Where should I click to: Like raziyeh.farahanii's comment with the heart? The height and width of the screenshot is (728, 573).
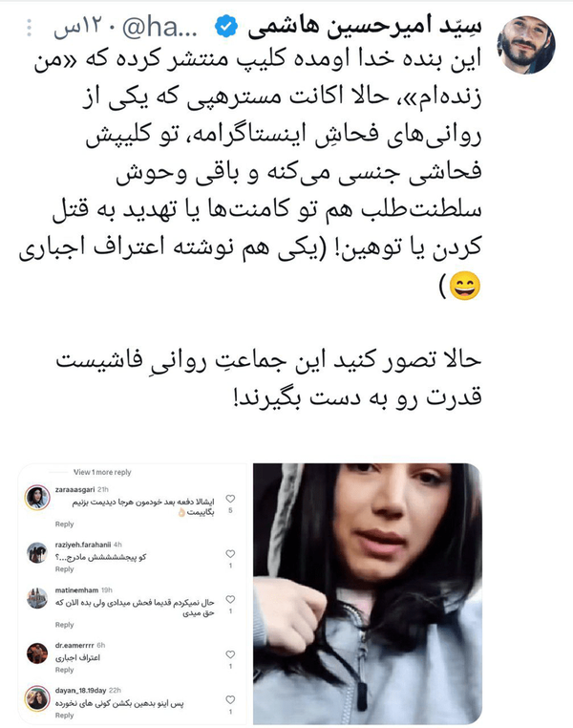click(230, 554)
